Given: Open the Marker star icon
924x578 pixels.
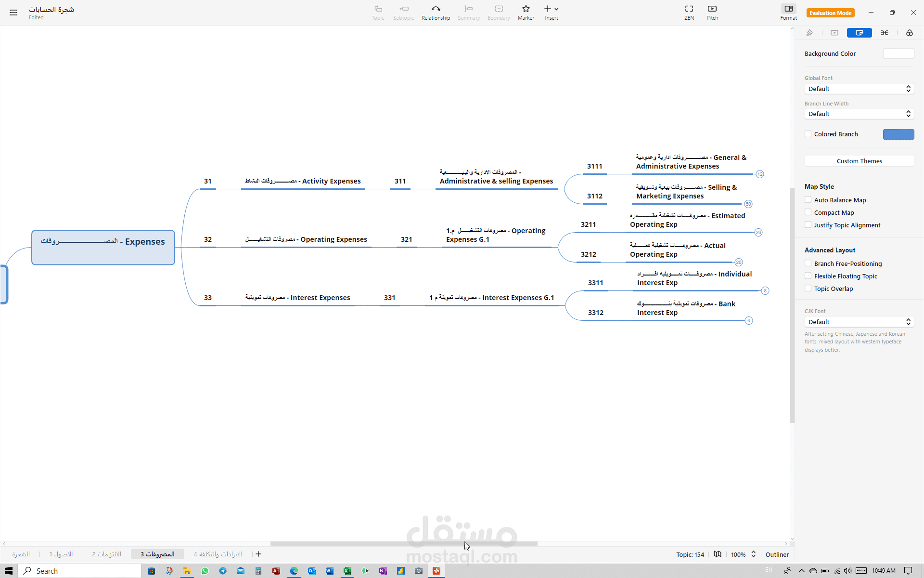Looking at the screenshot, I should (526, 9).
